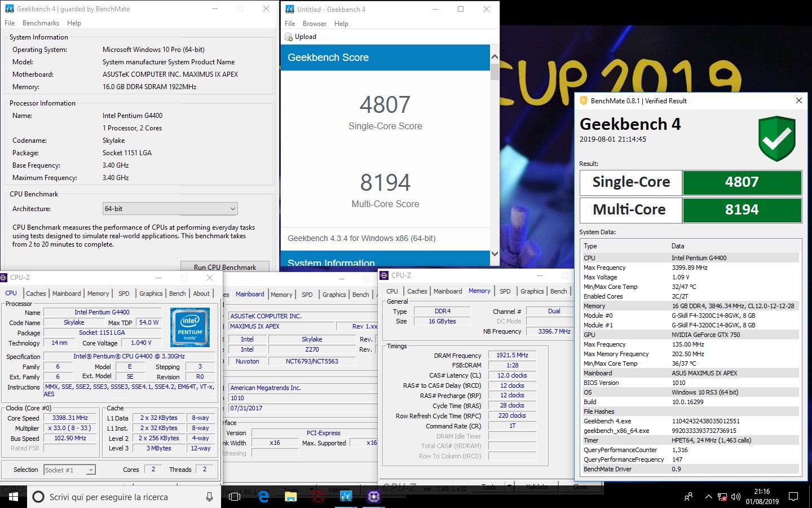
Task: Switch to About tab in the CPU-Z CPU window
Action: click(x=201, y=294)
